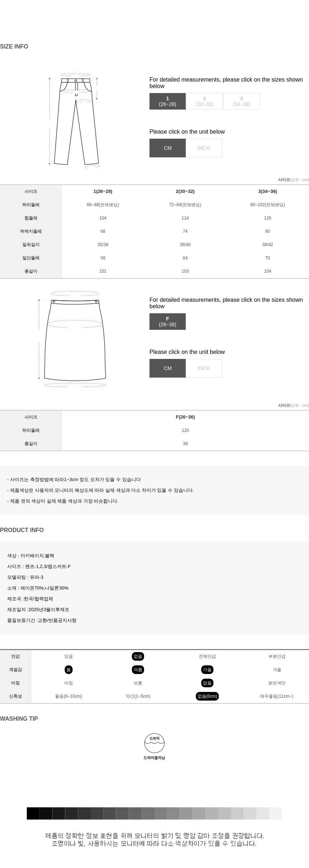Click the 1(26~28) column header in table
Screen dimensions: 309x868
(x=103, y=191)
